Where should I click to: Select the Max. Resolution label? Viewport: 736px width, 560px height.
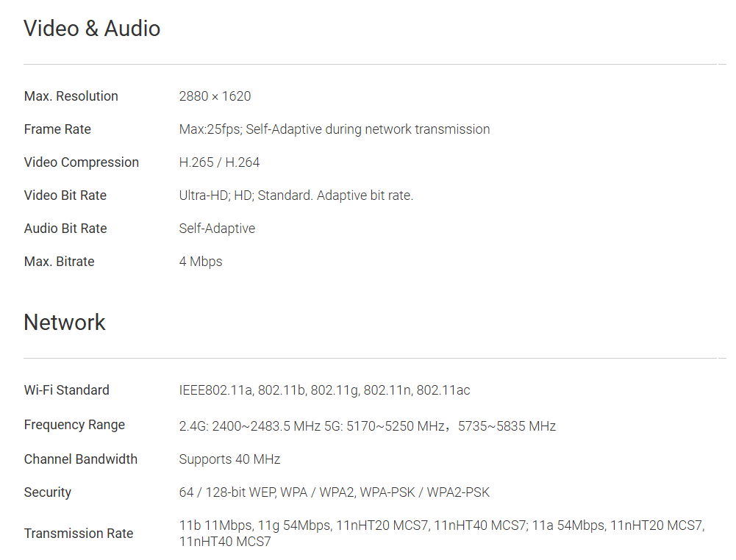pyautogui.click(x=71, y=96)
